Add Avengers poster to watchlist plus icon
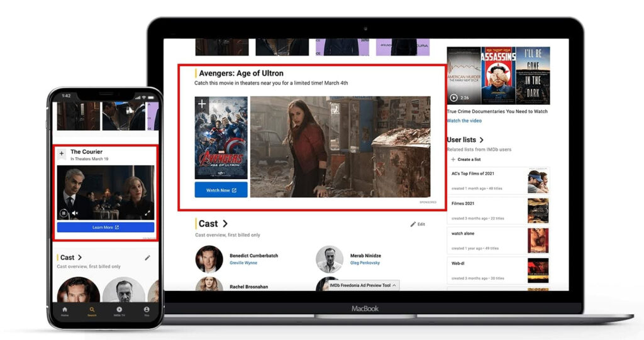 pyautogui.click(x=202, y=104)
